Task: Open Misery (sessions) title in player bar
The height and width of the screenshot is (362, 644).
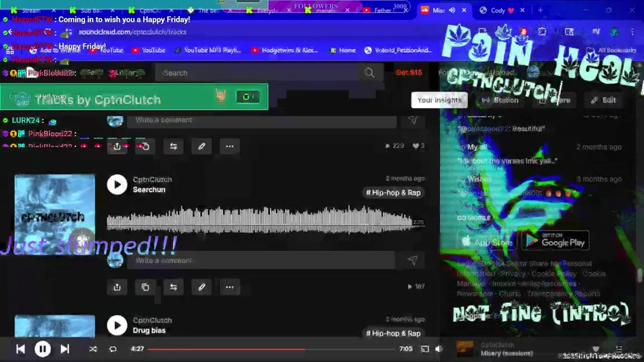Action: (507, 353)
